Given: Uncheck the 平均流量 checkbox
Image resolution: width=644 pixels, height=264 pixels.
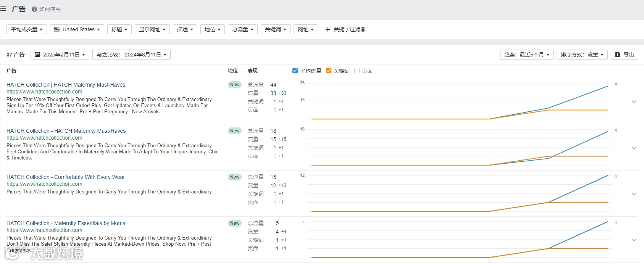Looking at the screenshot, I should coord(295,71).
